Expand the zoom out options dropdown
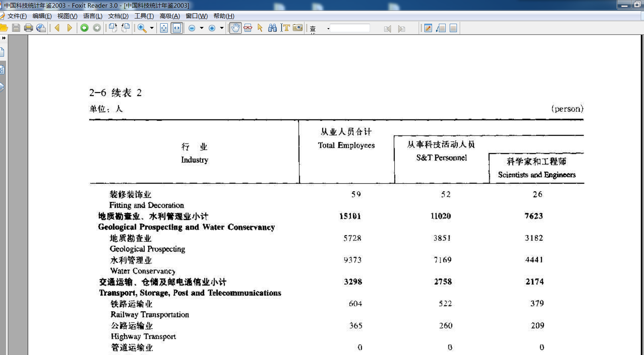This screenshot has width=644, height=355. pyautogui.click(x=202, y=28)
